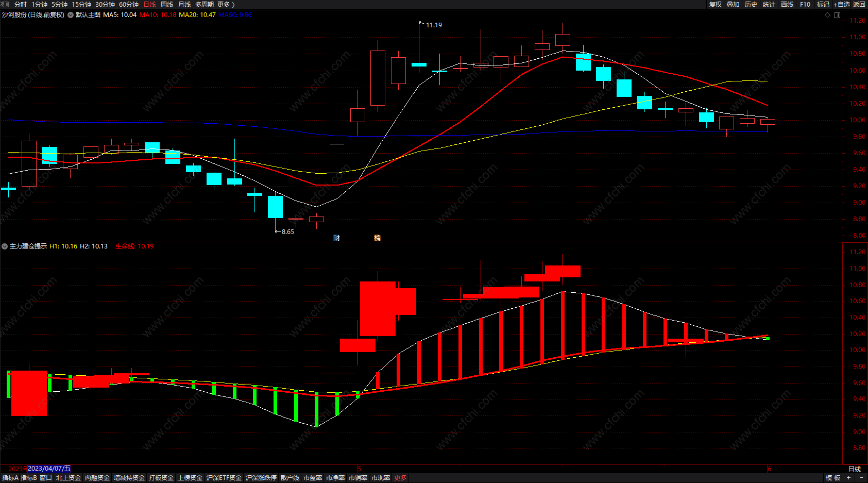
Task: Apply the 北上资金 indicator
Action: [69, 478]
